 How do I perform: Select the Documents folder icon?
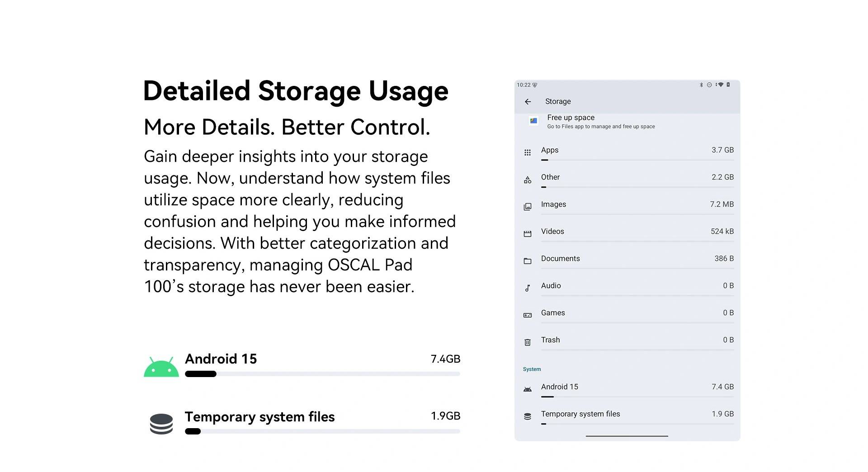pyautogui.click(x=528, y=261)
